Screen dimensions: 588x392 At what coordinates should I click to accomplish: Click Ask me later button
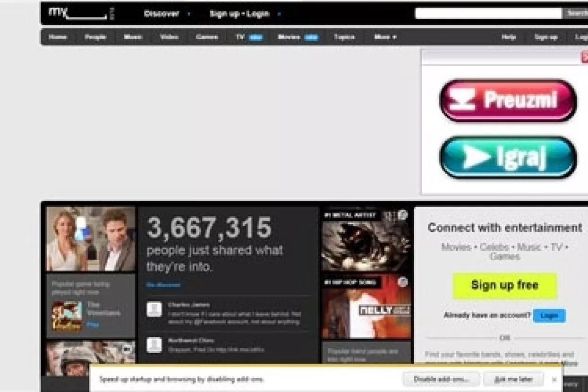tap(514, 379)
